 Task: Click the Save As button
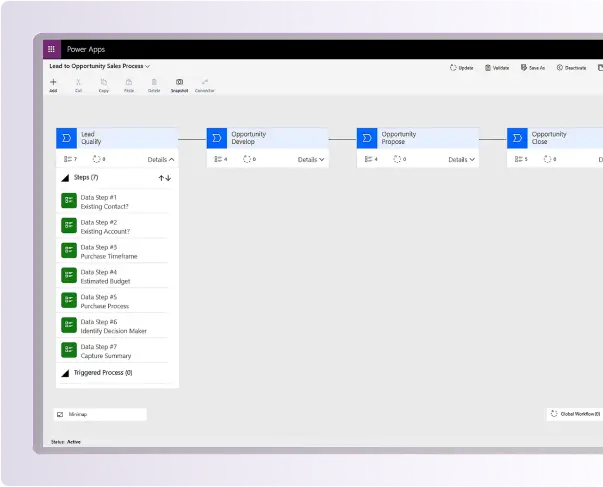[533, 68]
